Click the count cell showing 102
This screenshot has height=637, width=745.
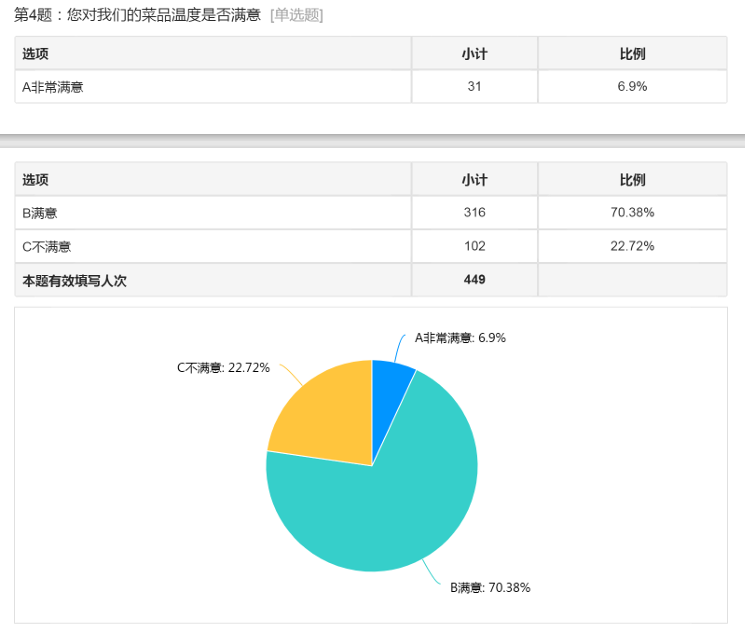coord(474,246)
